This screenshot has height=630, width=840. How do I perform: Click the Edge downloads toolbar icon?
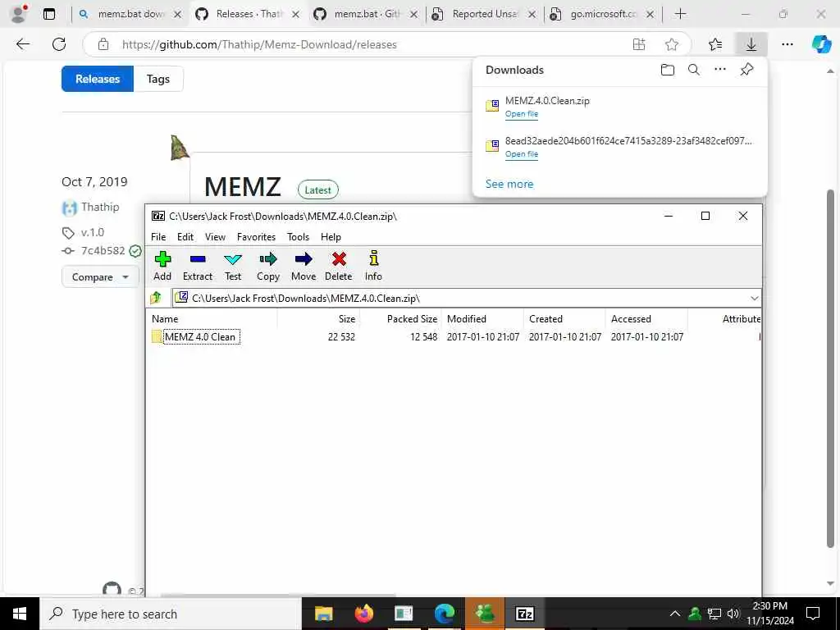[x=751, y=44]
